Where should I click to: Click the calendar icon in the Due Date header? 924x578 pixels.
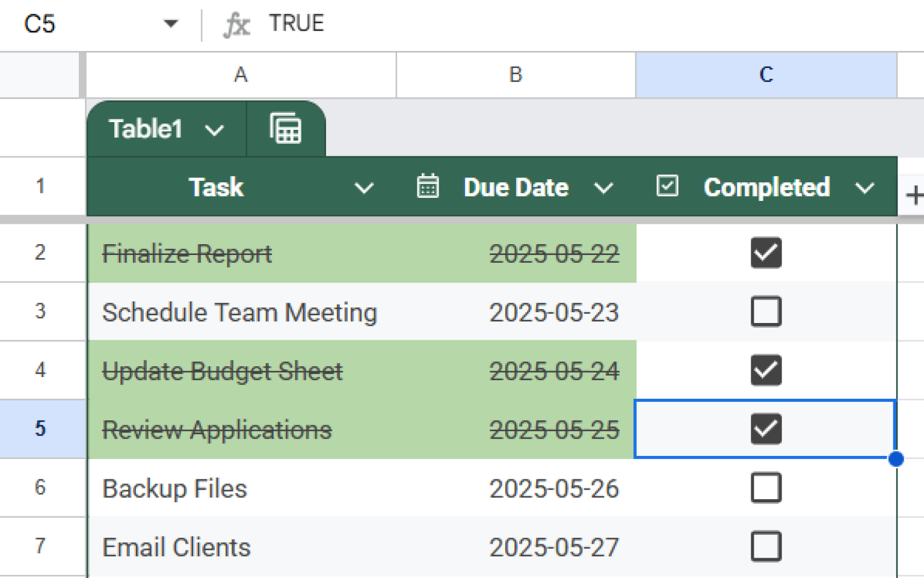(x=428, y=186)
